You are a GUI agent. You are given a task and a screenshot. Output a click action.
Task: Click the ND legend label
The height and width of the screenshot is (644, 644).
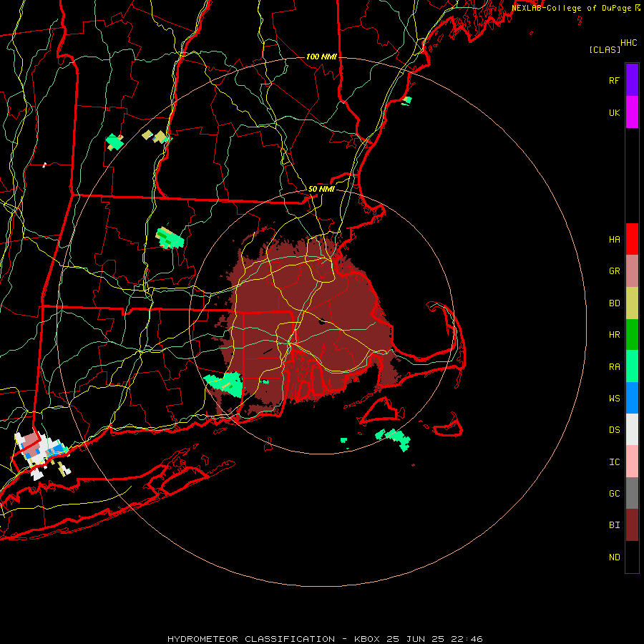point(614,557)
